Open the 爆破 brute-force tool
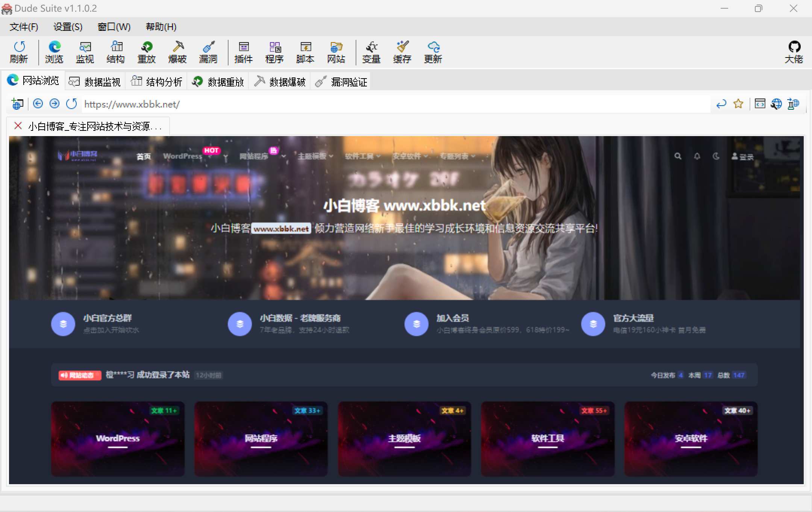This screenshot has width=812, height=512. (177, 52)
